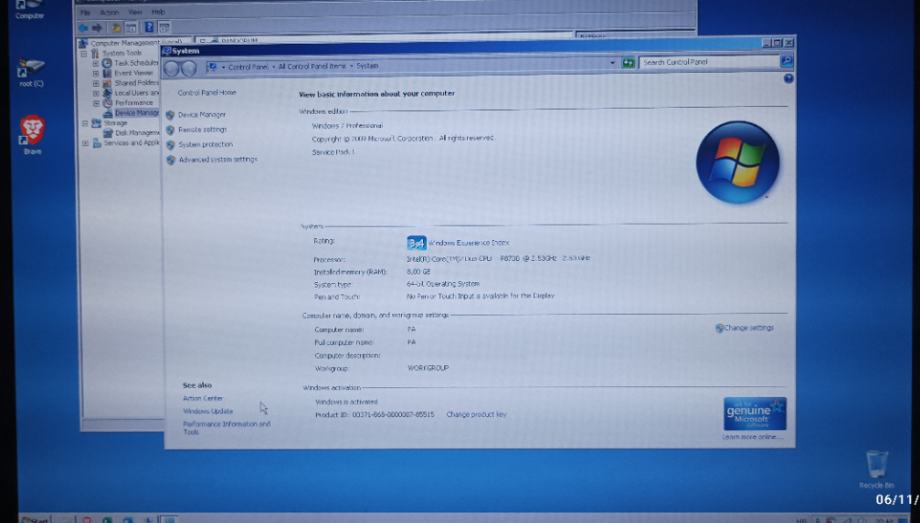Expand the Performance tree node
Image resolution: width=920 pixels, height=523 pixels.
point(96,103)
